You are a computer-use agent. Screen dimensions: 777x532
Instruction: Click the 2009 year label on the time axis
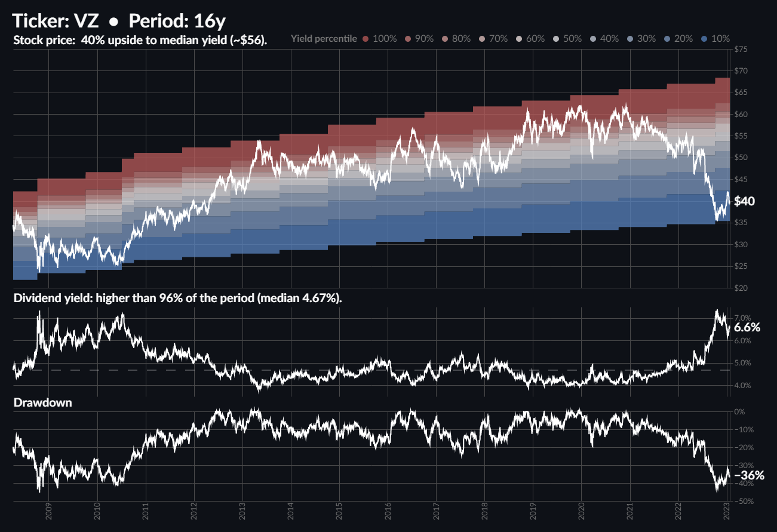coord(49,512)
